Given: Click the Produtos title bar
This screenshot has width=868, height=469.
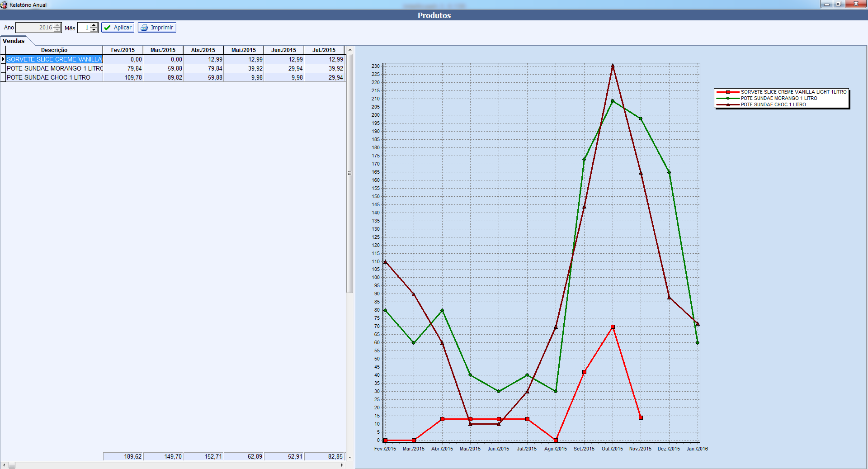Looking at the screenshot, I should click(434, 15).
